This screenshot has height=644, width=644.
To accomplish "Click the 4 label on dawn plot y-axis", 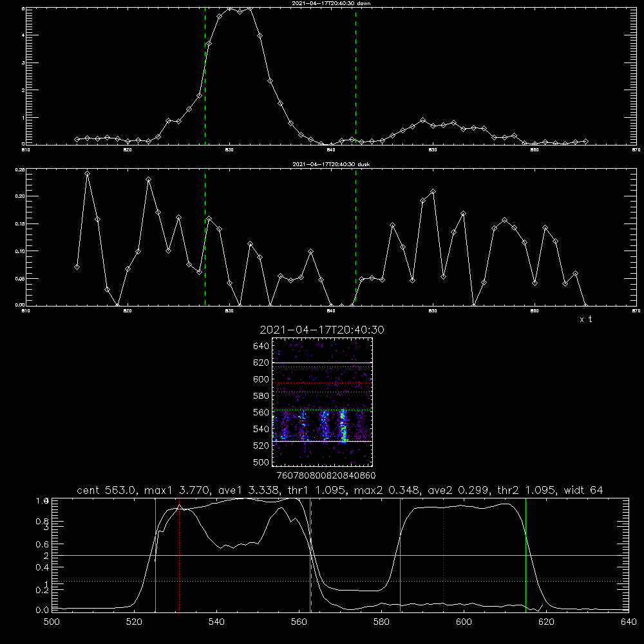I will (23, 35).
